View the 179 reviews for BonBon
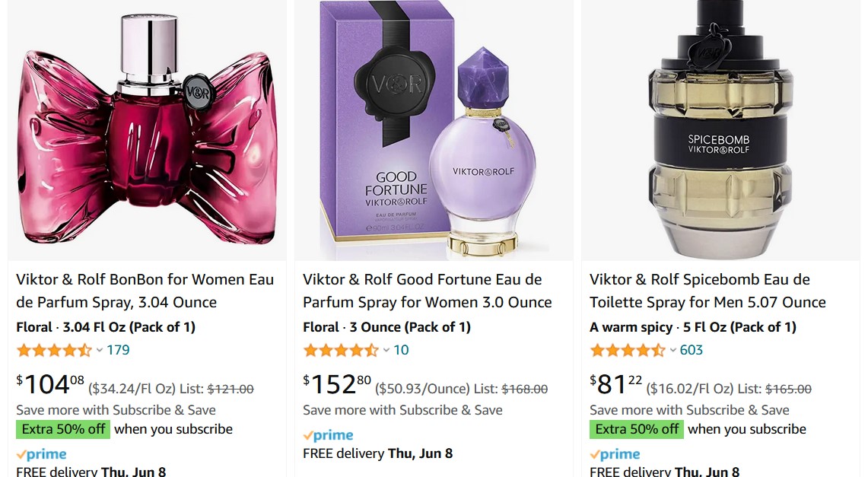 coord(118,351)
